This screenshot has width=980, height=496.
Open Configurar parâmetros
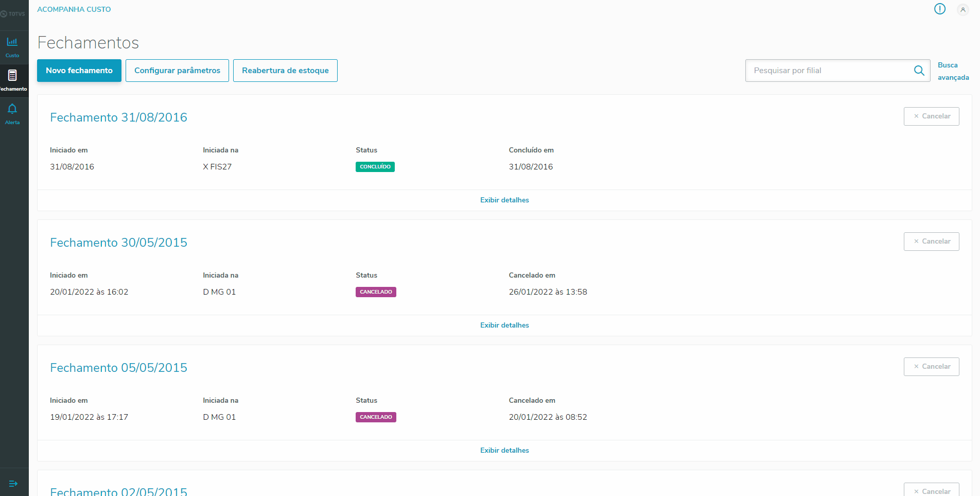pyautogui.click(x=177, y=71)
